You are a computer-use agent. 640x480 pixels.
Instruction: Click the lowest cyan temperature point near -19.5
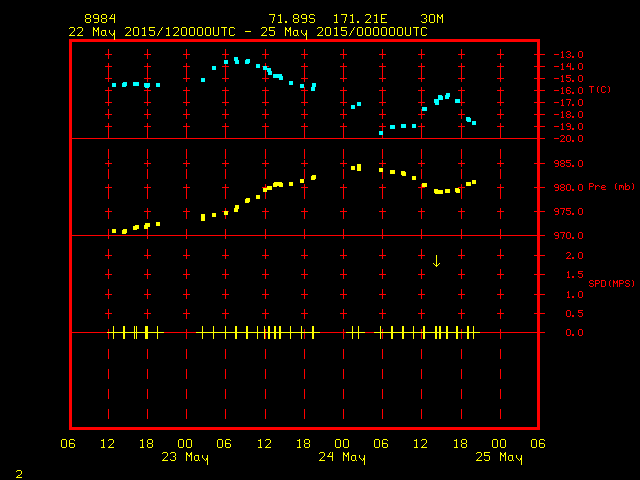click(381, 133)
